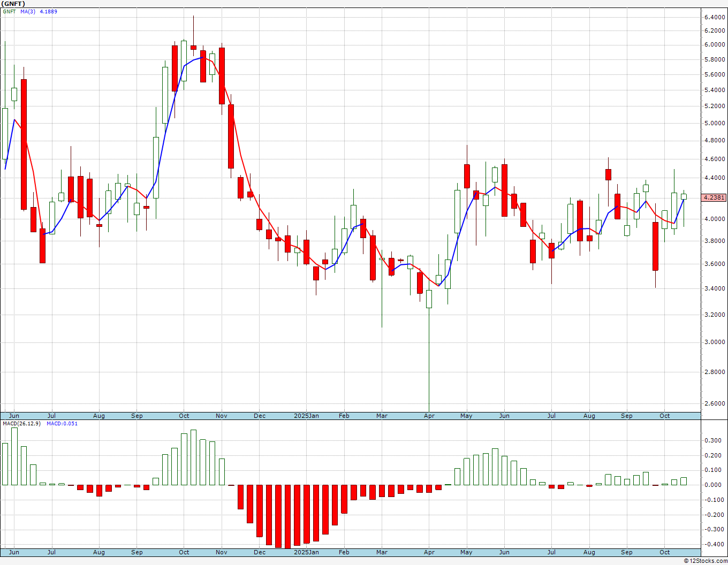The image size is (728, 565).
Task: Select the GNFT legend label
Action: (x=9, y=11)
